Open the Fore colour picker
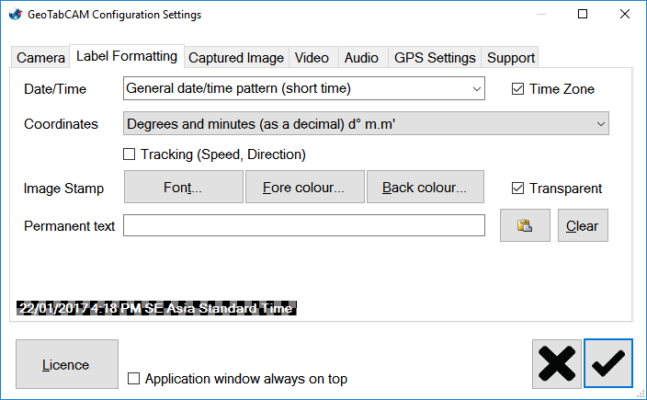The image size is (647, 400). pos(305,188)
